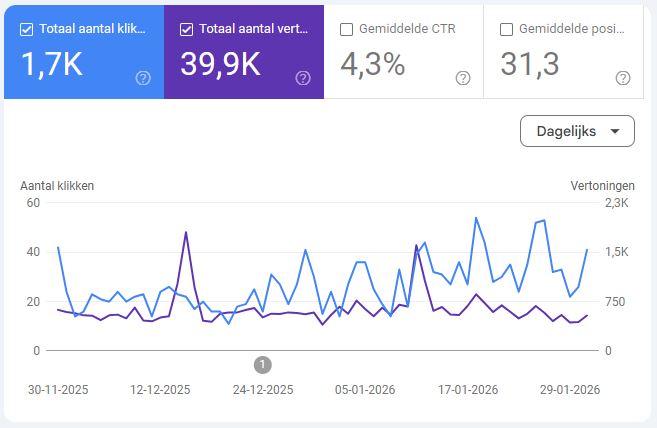The height and width of the screenshot is (428, 657).
Task: Click the annotation marker numbered 1
Action: coord(263,364)
